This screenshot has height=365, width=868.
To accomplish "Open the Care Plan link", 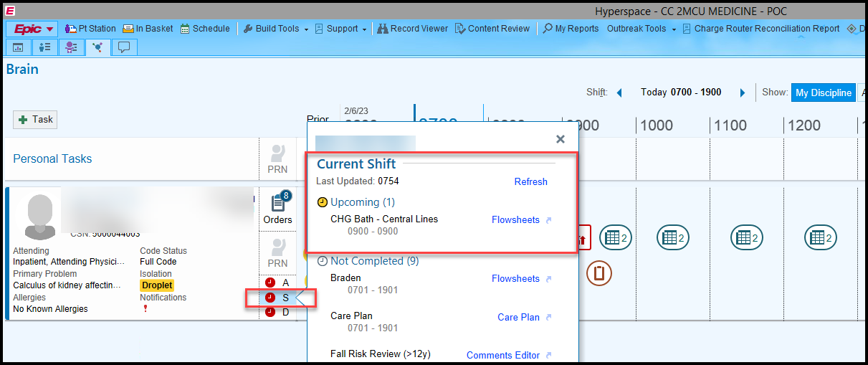I will (x=518, y=317).
